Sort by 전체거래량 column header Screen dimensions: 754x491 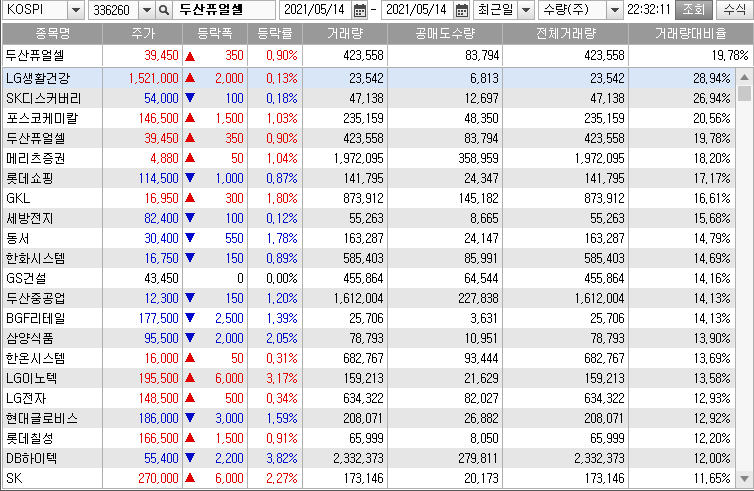566,33
